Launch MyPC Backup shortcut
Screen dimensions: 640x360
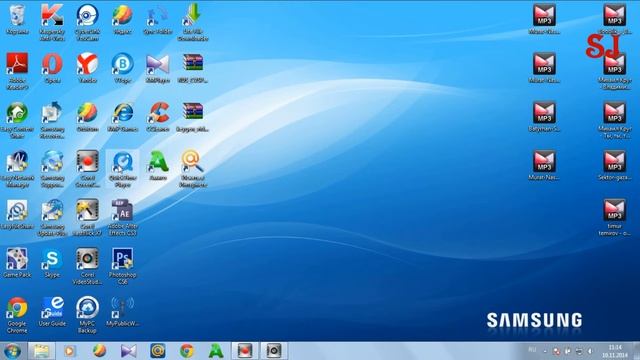point(87,315)
